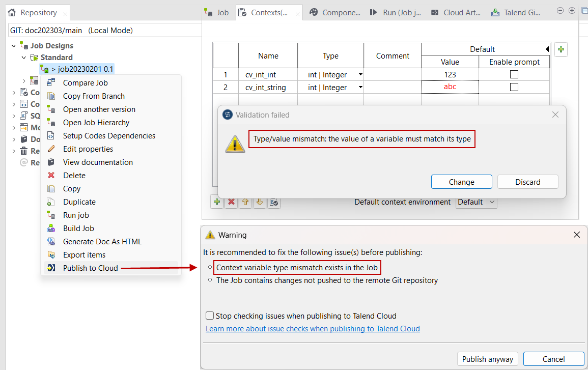
Task: Click the red X remove-variable icon
Action: 231,202
